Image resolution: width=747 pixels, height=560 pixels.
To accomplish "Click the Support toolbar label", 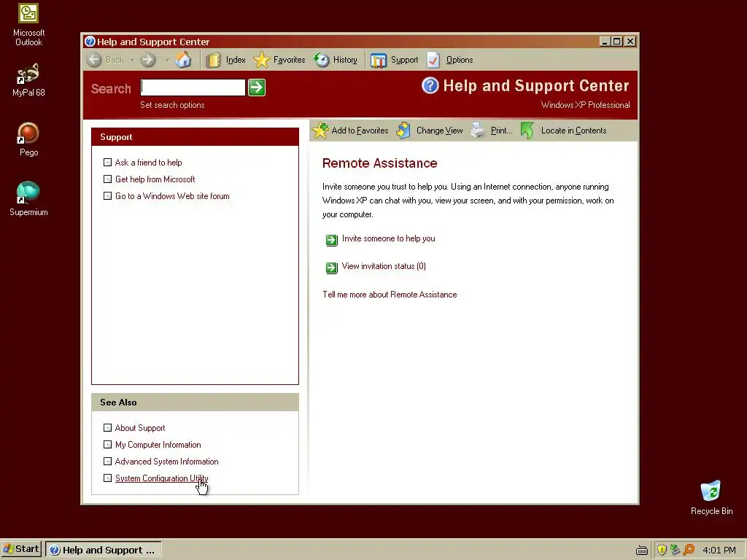I will [x=404, y=60].
